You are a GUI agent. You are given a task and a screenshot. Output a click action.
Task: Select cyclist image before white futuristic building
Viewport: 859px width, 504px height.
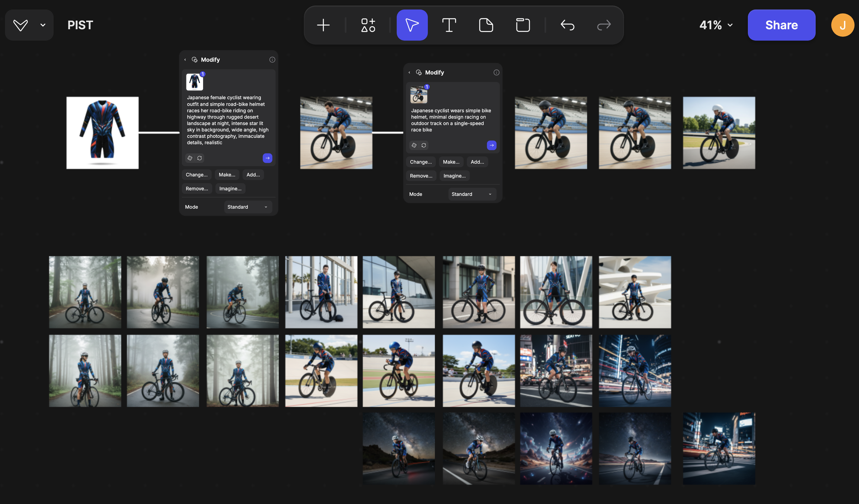tap(635, 292)
